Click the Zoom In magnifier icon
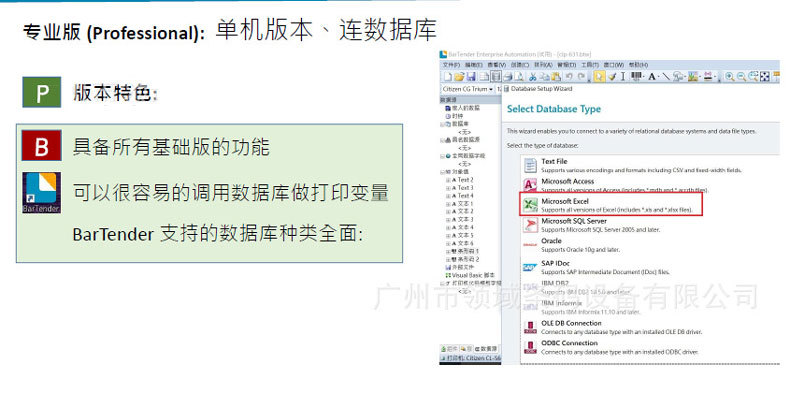The image size is (790, 408). pos(730,77)
